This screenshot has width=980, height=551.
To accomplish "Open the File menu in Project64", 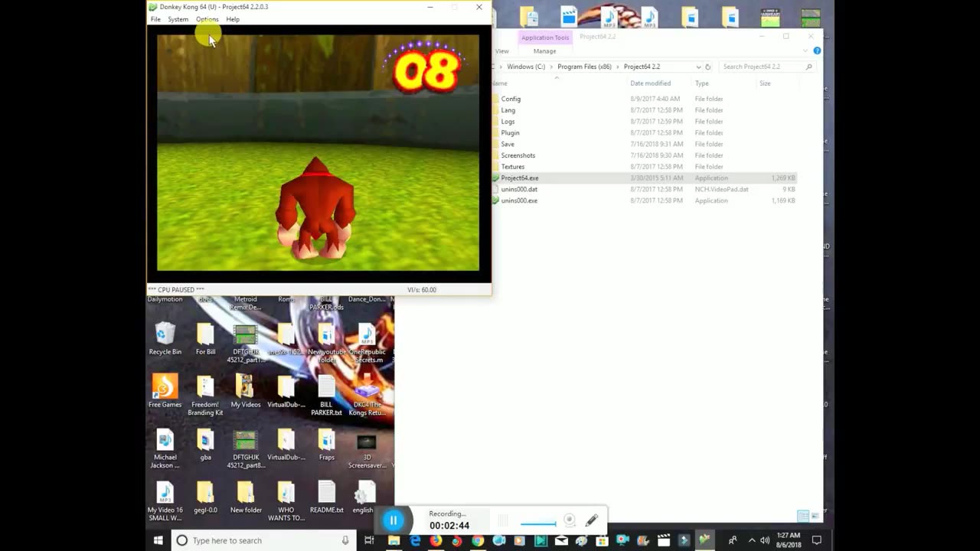I will [155, 19].
